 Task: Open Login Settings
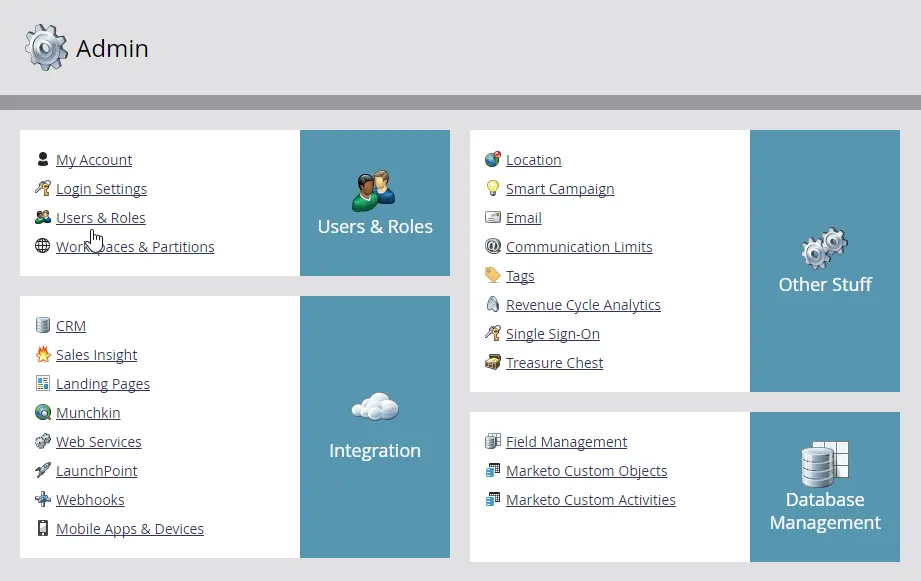(101, 189)
